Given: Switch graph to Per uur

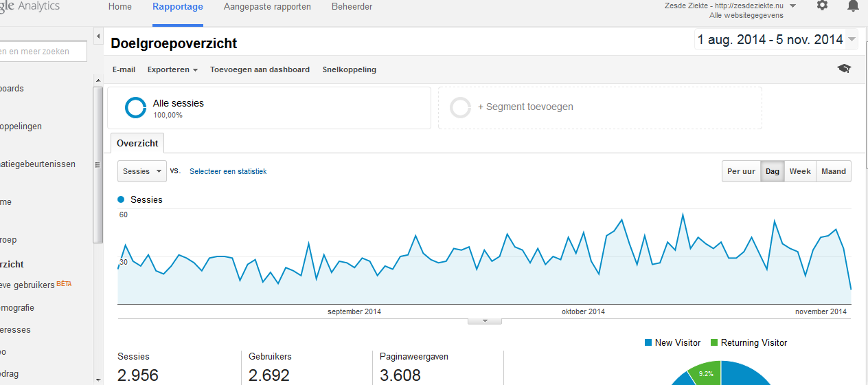Looking at the screenshot, I should pyautogui.click(x=741, y=171).
